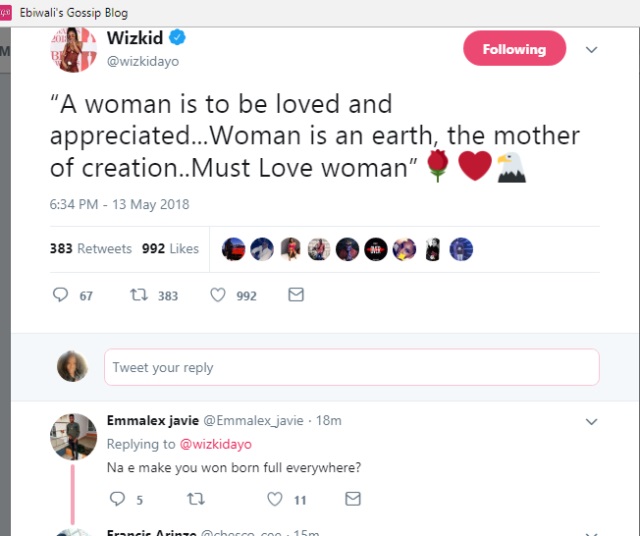Open the 992 Likes list
Image resolution: width=640 pixels, height=536 pixels.
169,249
